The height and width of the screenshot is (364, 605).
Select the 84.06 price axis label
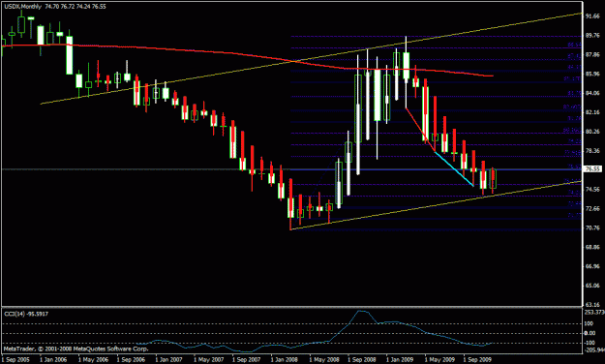point(592,93)
